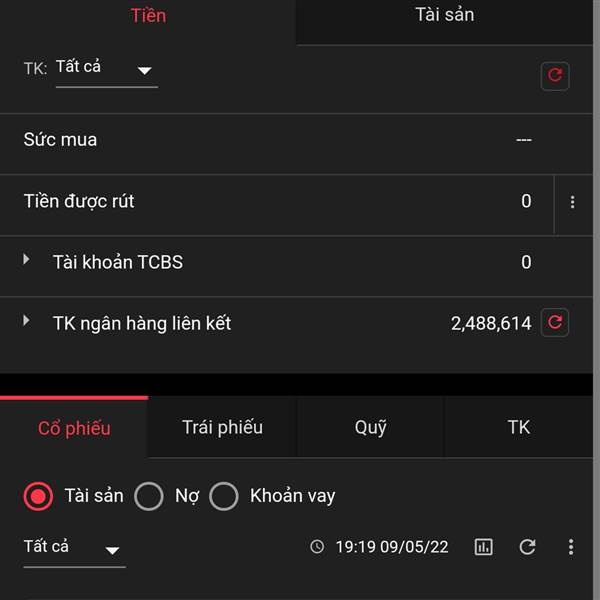This screenshot has height=600, width=600.
Task: Select the Nợ radio option
Action: click(149, 496)
